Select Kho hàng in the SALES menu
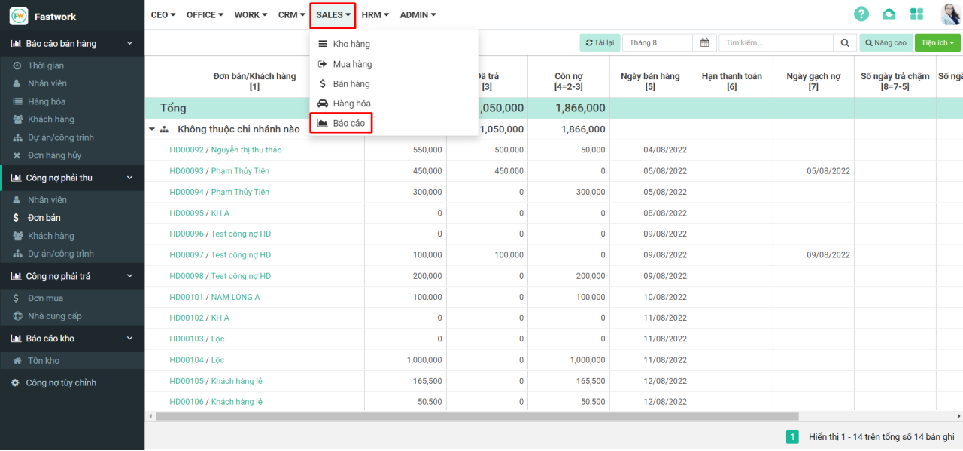 coord(351,44)
